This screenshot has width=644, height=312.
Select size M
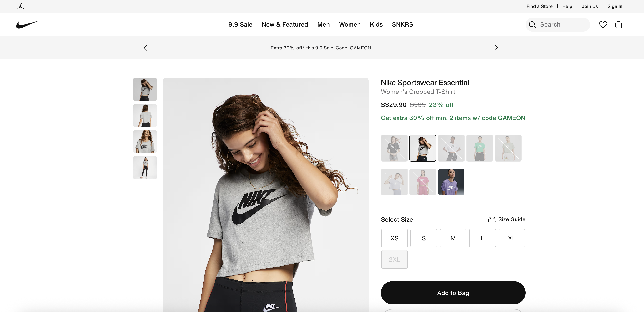click(x=453, y=238)
